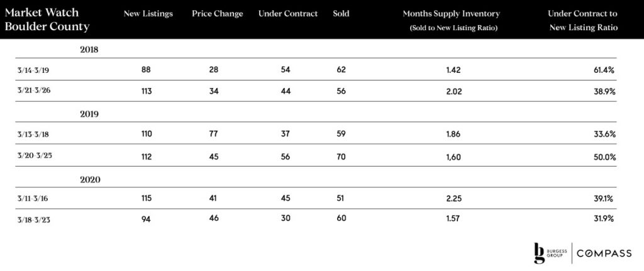Select the 3/20-3/25 date range

(x=34, y=157)
